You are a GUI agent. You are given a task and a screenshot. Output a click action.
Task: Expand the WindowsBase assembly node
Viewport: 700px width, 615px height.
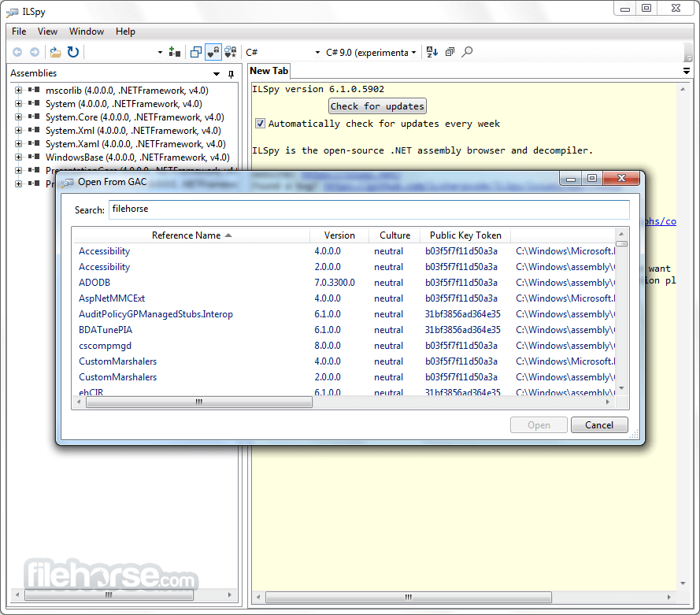(x=18, y=157)
